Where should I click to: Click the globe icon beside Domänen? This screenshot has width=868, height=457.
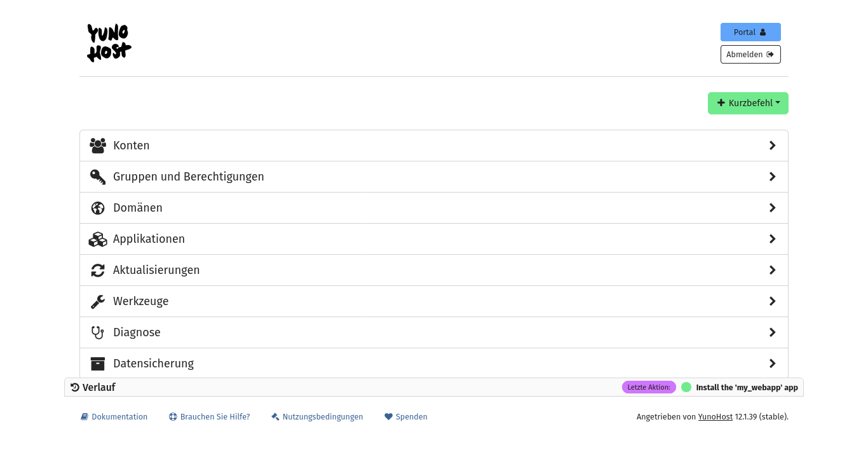click(x=98, y=208)
